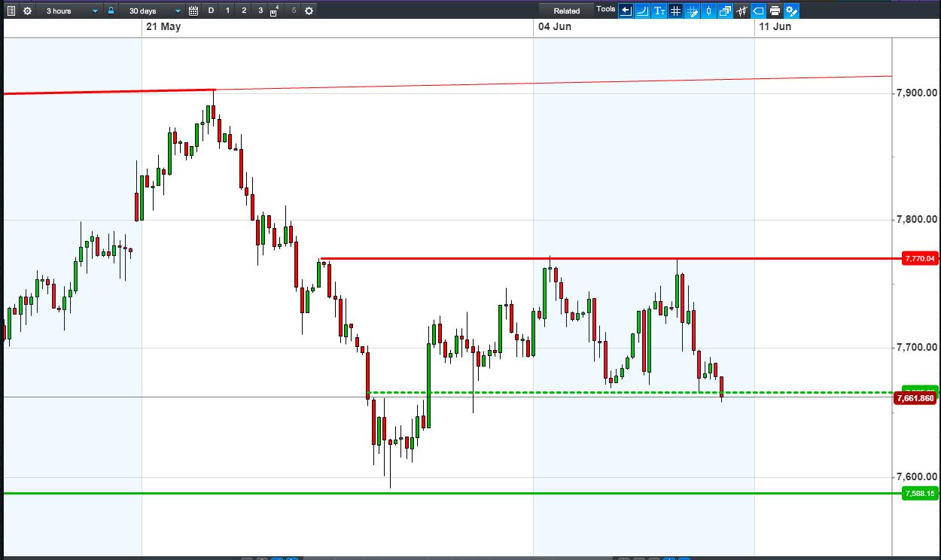Select the text annotation tool
The width and height of the screenshot is (941, 560).
point(659,11)
